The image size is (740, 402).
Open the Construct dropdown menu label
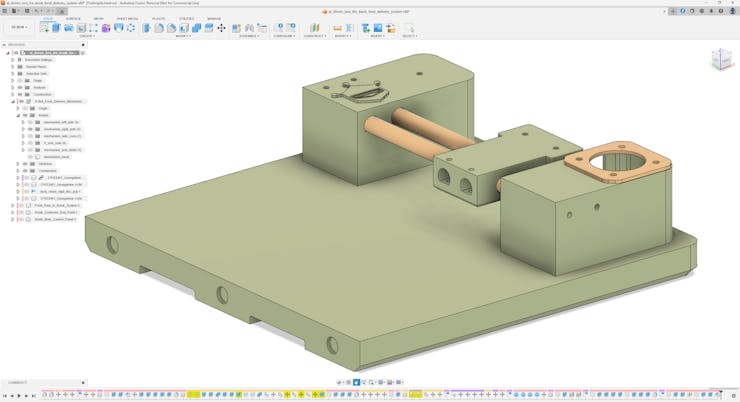(x=314, y=36)
